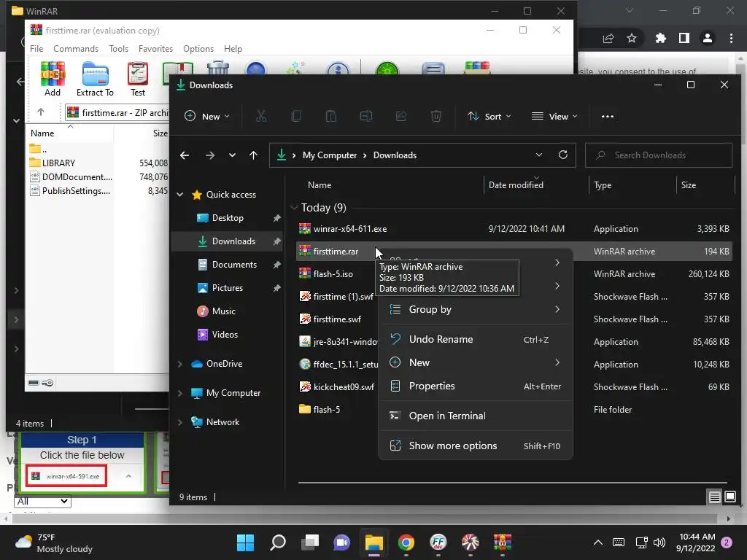747x560 pixels.
Task: Click the Cut icon in Explorer toolbar
Action: point(261,116)
